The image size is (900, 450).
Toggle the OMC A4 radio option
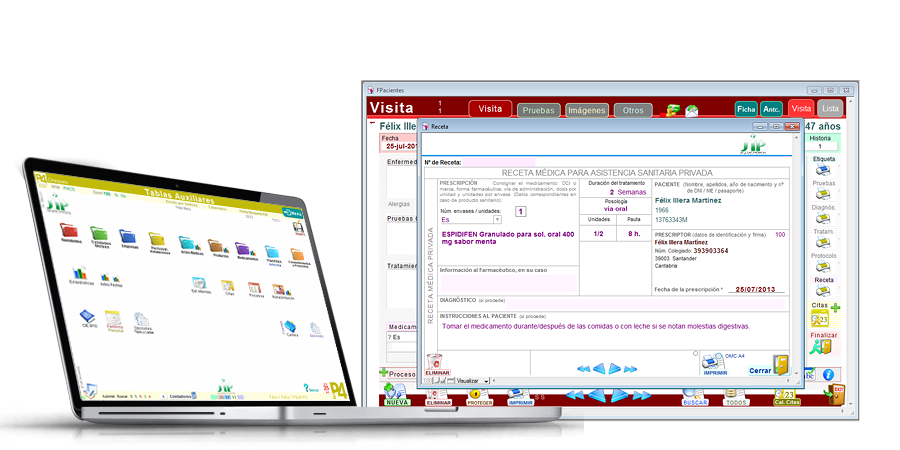pyautogui.click(x=696, y=353)
